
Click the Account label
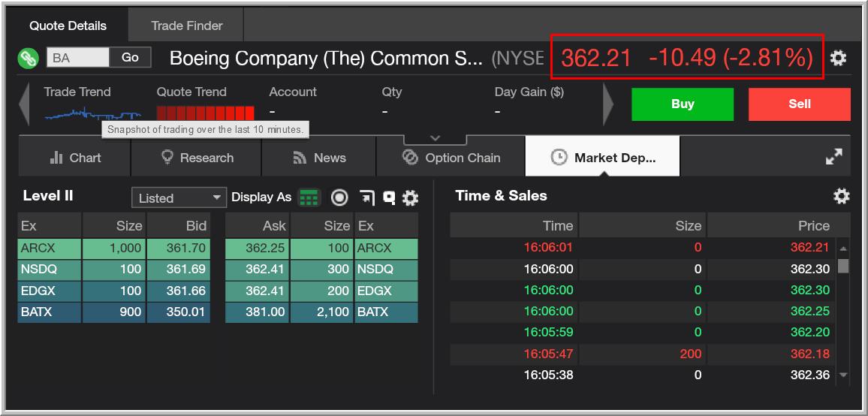click(293, 92)
